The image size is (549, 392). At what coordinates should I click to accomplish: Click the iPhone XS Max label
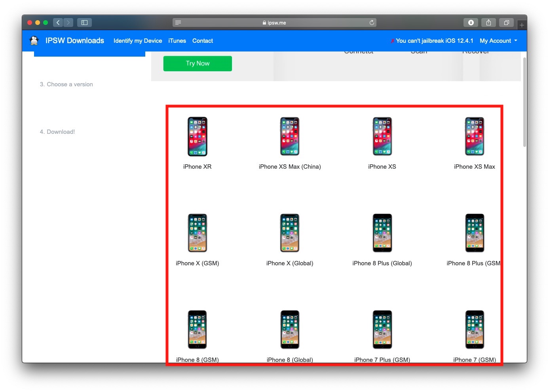click(475, 167)
